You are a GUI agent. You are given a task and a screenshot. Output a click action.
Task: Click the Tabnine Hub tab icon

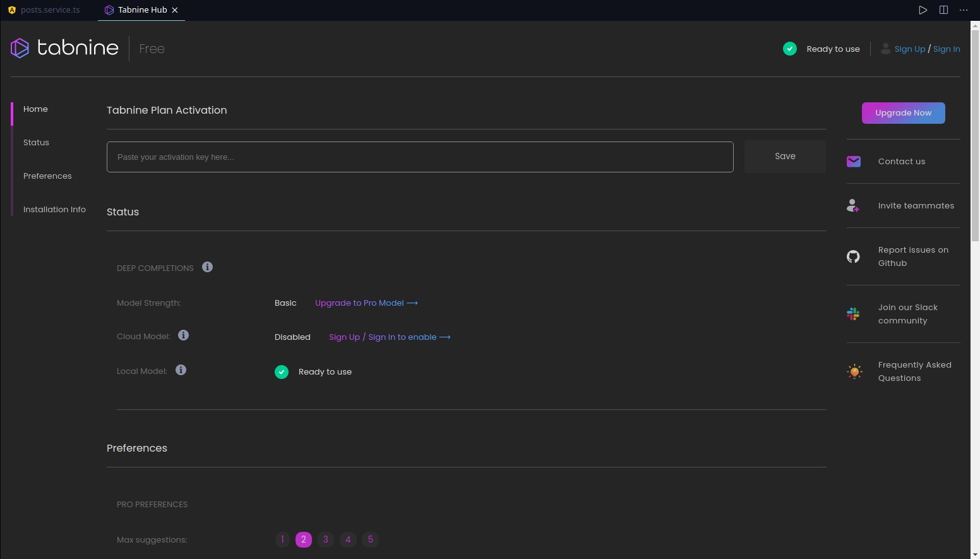(x=109, y=10)
